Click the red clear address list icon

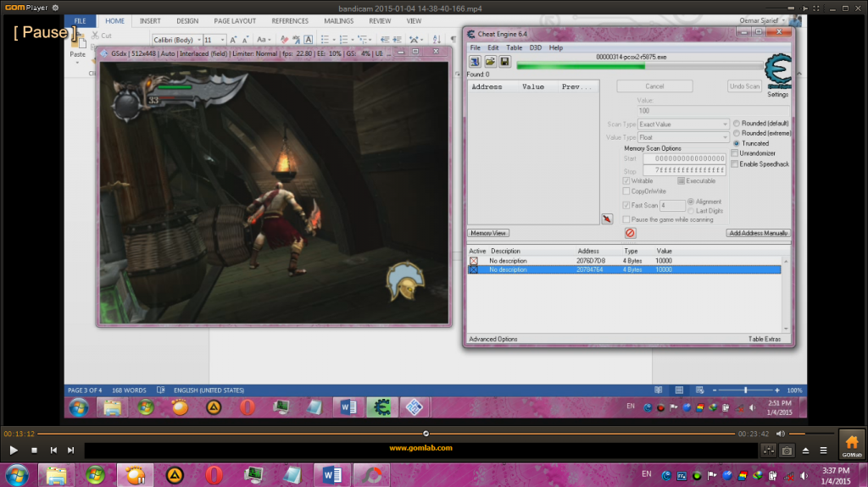(630, 233)
